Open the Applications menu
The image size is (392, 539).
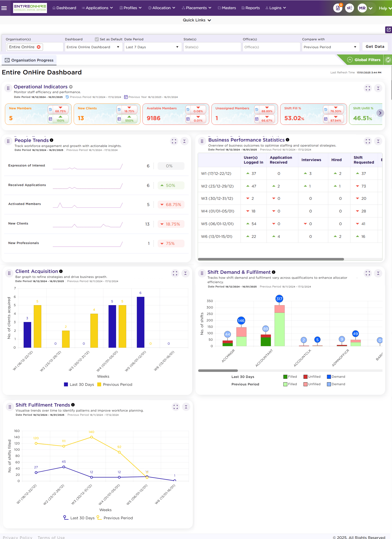coord(97,8)
